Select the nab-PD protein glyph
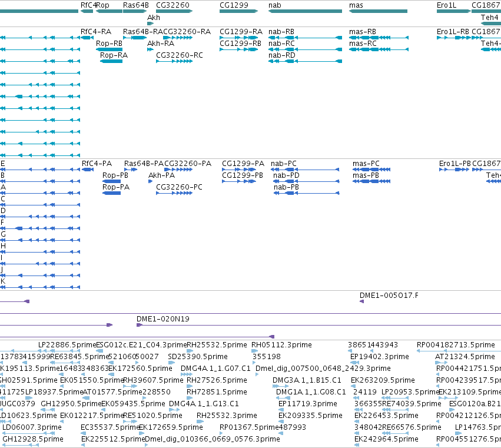The width and height of the screenshot is (501, 448). [307, 181]
